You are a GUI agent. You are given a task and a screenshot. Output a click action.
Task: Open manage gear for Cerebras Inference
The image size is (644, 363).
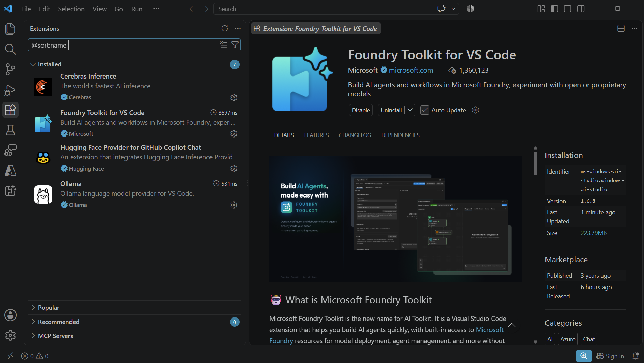pos(234,97)
